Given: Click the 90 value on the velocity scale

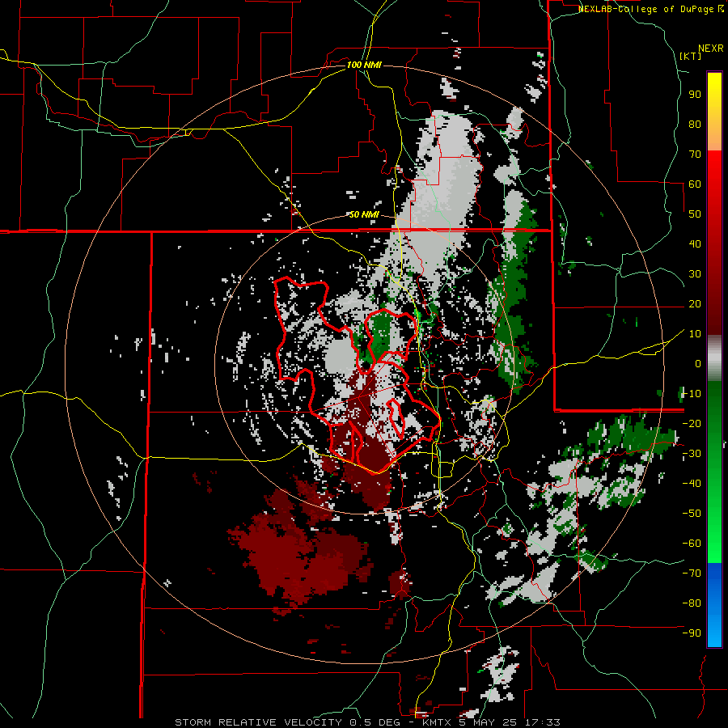Looking at the screenshot, I should point(695,95).
